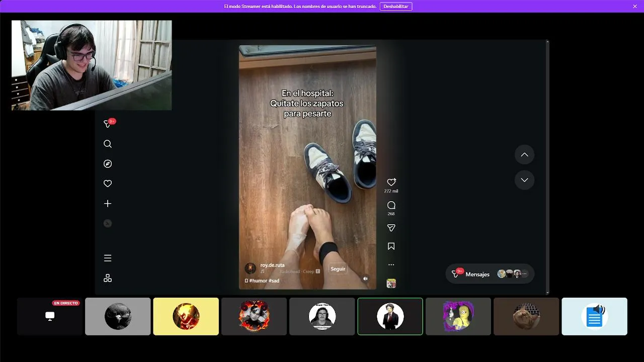Click Deshabilitar in the Streamer mode banner
The image size is (644, 362).
coord(396,7)
